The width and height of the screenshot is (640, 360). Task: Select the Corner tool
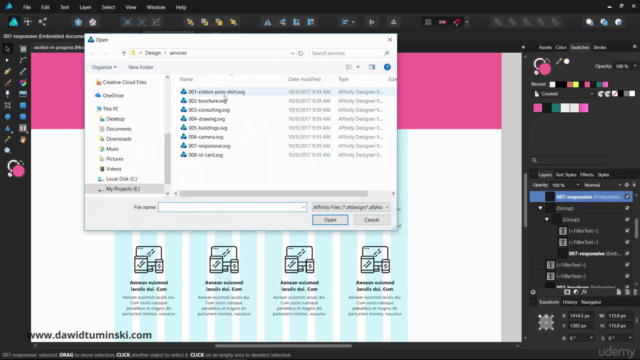click(23, 60)
